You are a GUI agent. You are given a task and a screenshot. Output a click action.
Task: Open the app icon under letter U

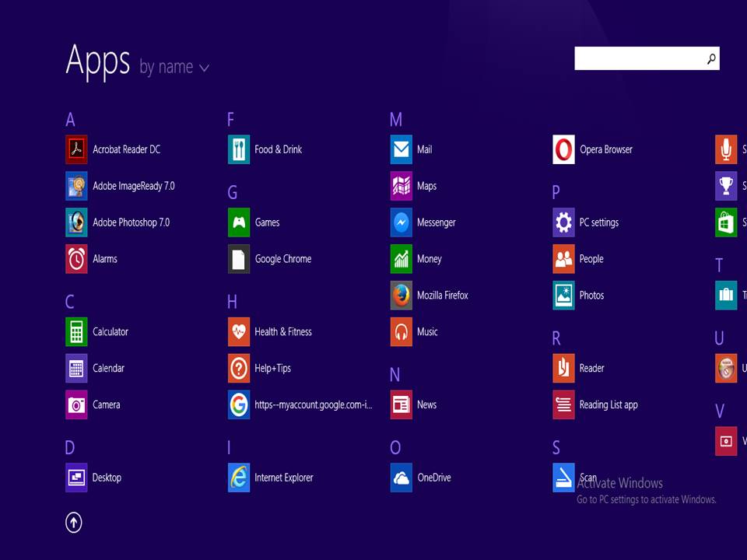pos(726,368)
